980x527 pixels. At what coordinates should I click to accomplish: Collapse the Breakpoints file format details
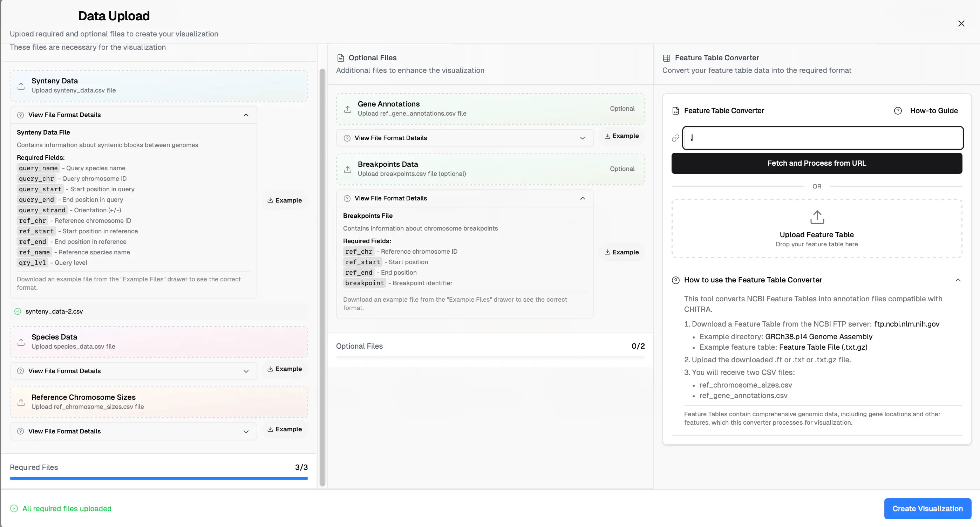582,198
